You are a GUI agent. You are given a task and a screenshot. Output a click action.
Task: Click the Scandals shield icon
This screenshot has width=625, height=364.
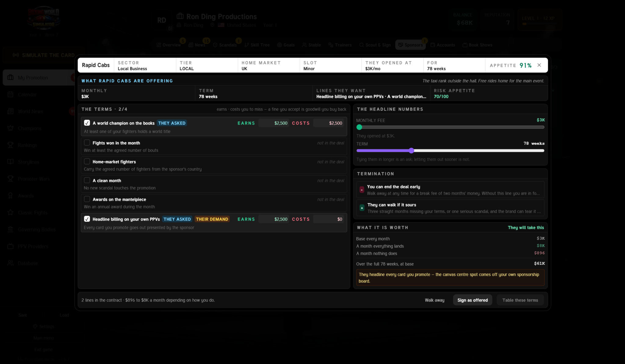click(x=215, y=45)
